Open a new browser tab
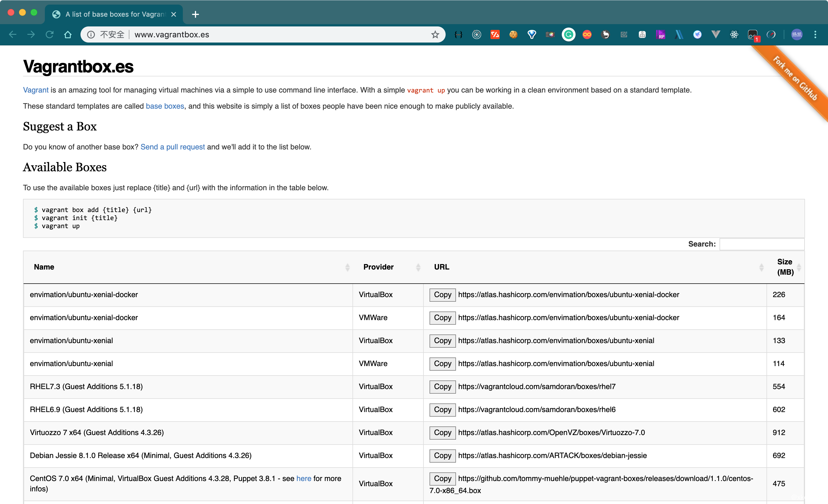The height and width of the screenshot is (504, 828). click(x=195, y=14)
